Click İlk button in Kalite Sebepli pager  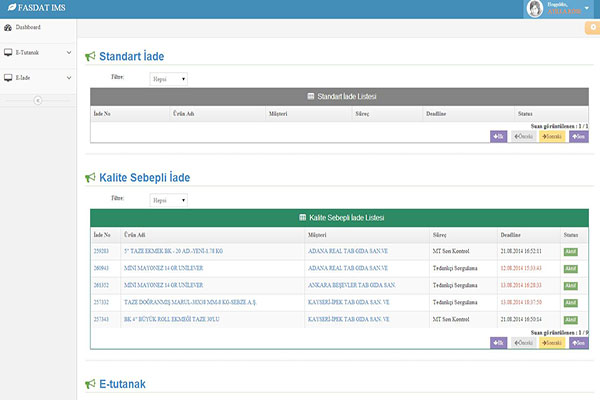(498, 343)
